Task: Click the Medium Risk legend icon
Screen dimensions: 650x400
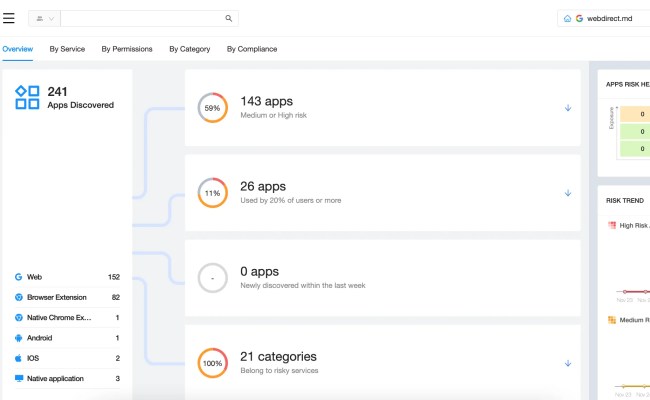Action: pyautogui.click(x=611, y=320)
